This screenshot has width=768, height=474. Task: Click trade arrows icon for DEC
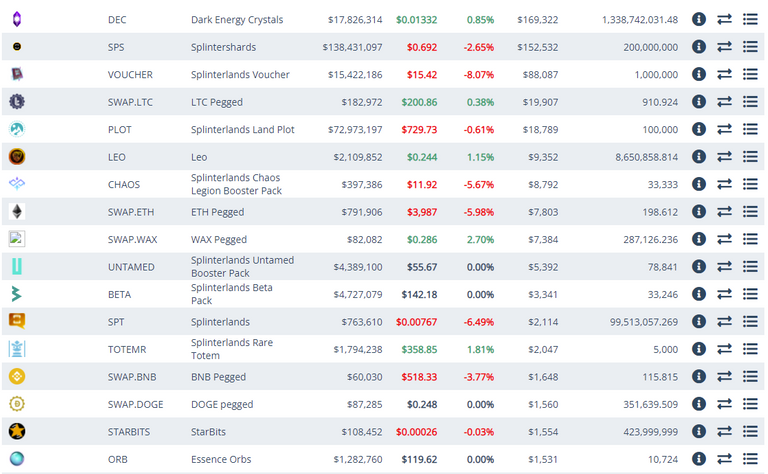(x=724, y=19)
